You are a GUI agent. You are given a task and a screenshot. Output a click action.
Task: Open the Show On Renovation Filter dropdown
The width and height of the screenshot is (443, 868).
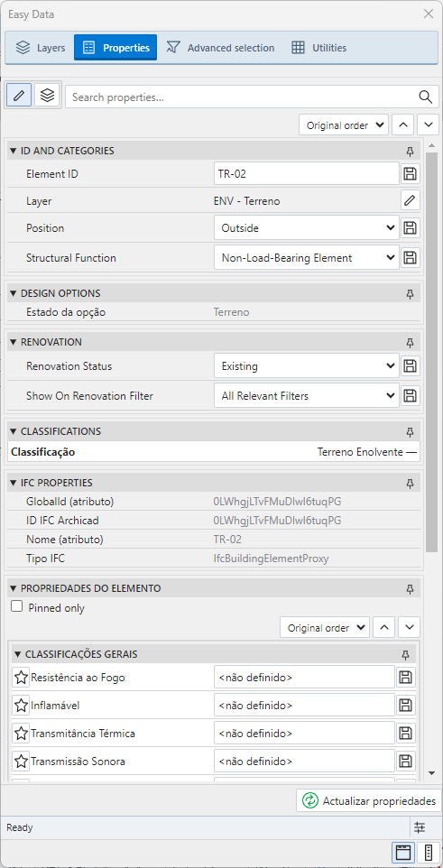[x=306, y=396]
